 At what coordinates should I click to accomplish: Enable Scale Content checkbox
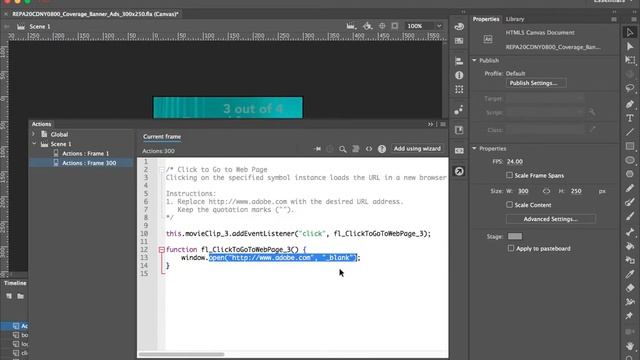[509, 204]
